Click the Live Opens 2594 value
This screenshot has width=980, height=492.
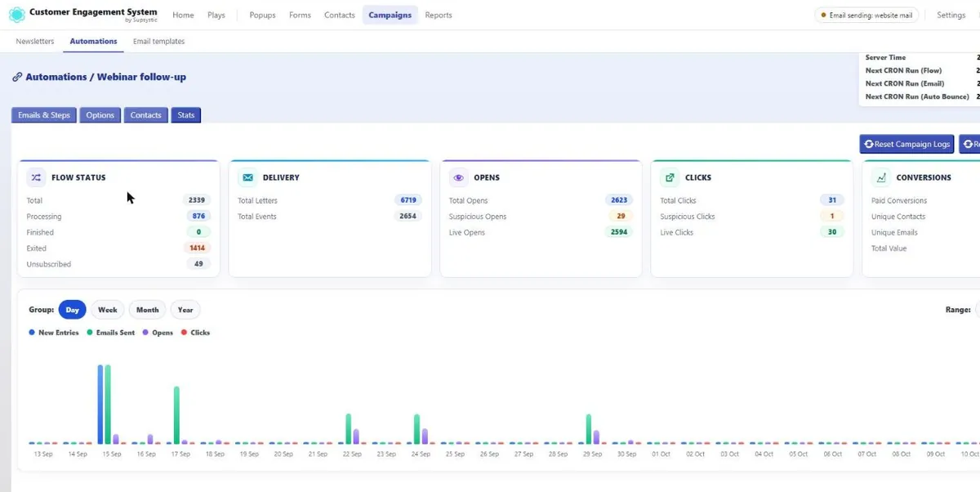click(619, 232)
